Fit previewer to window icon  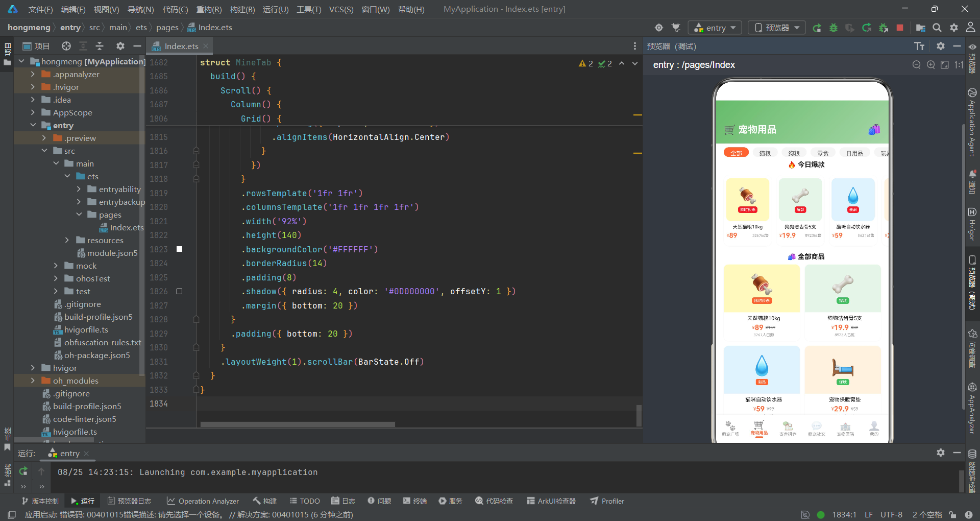click(x=945, y=65)
